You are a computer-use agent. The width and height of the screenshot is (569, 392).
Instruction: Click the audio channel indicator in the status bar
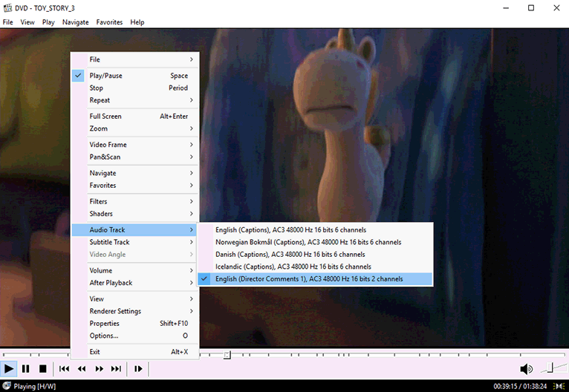(x=559, y=386)
